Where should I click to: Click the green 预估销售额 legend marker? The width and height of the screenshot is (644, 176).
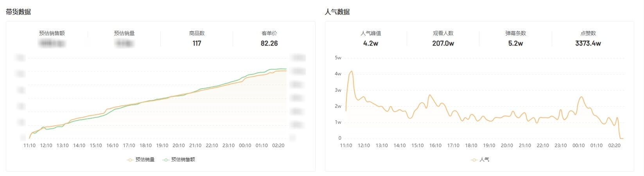pos(166,160)
